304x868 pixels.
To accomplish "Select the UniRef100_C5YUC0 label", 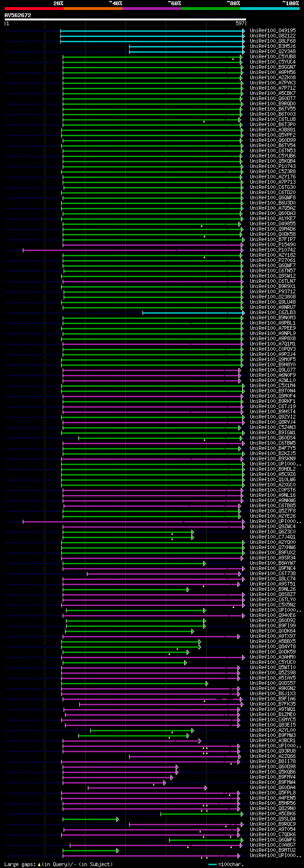I will (273, 662).
